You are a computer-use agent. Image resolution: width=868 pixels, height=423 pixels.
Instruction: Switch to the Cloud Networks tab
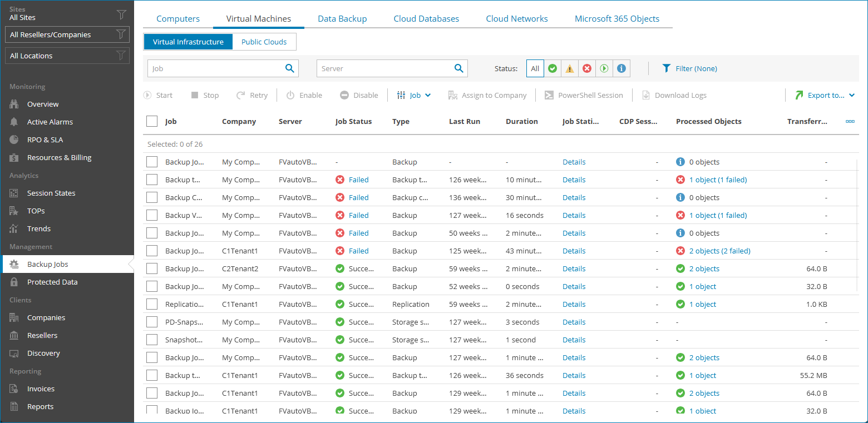click(x=517, y=18)
